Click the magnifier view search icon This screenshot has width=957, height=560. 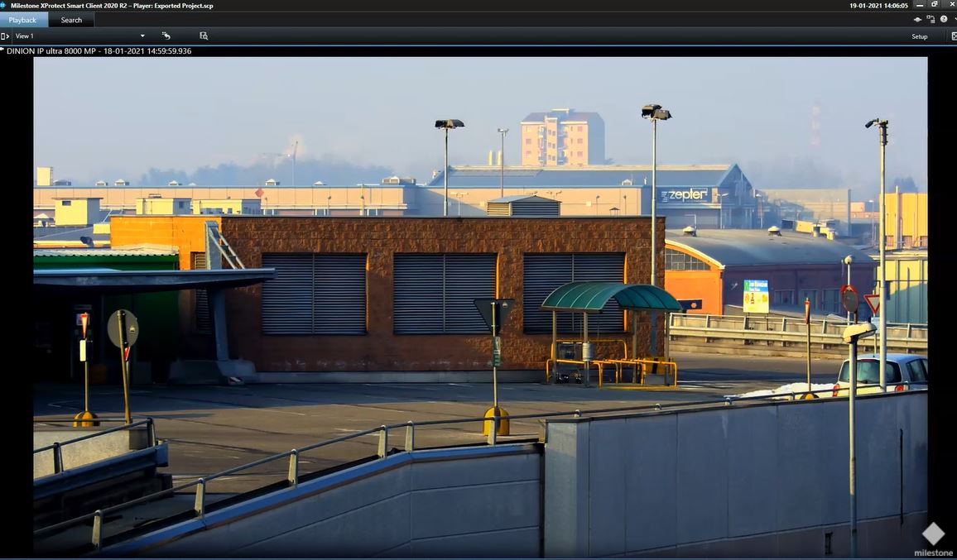(204, 36)
